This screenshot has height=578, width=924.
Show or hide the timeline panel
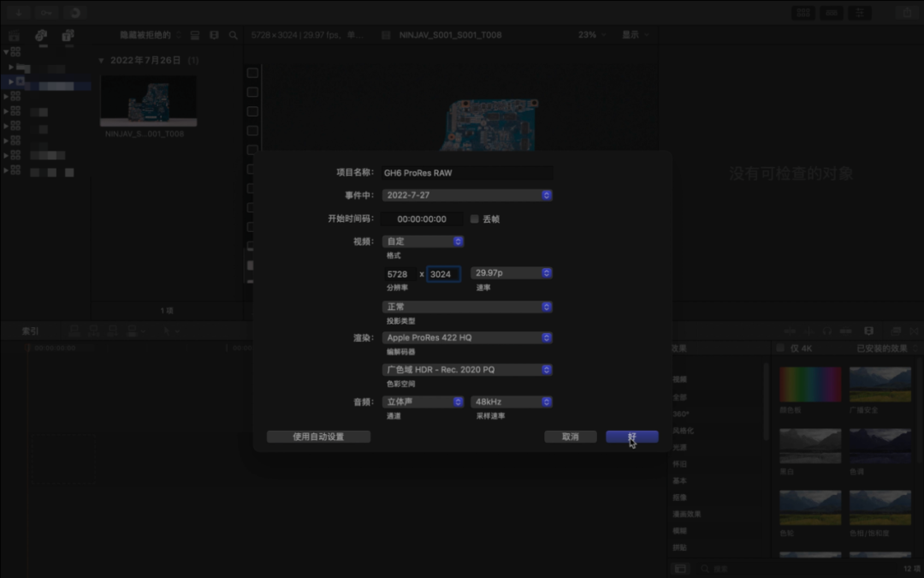pos(832,12)
